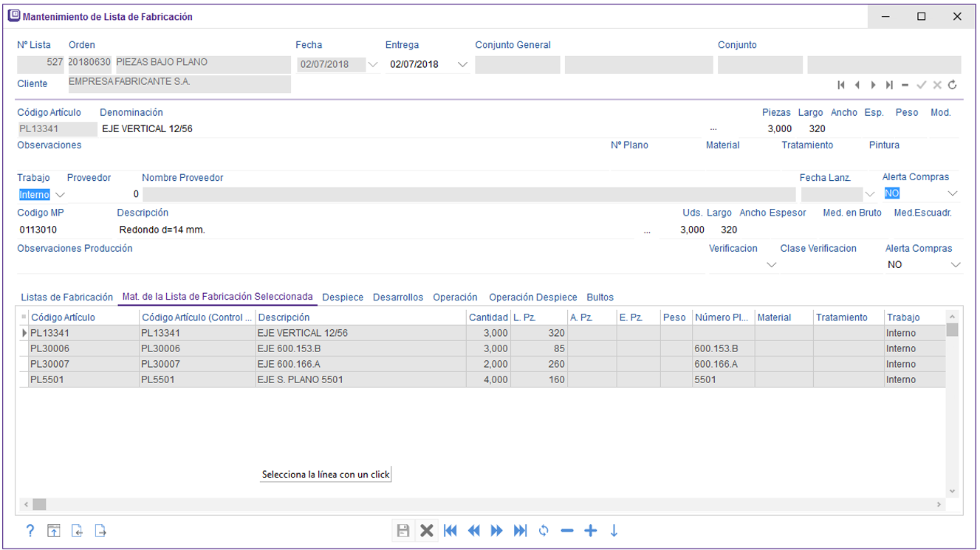Click the cancel X icon in bottom toolbar
The height and width of the screenshot is (550, 980).
click(x=426, y=530)
